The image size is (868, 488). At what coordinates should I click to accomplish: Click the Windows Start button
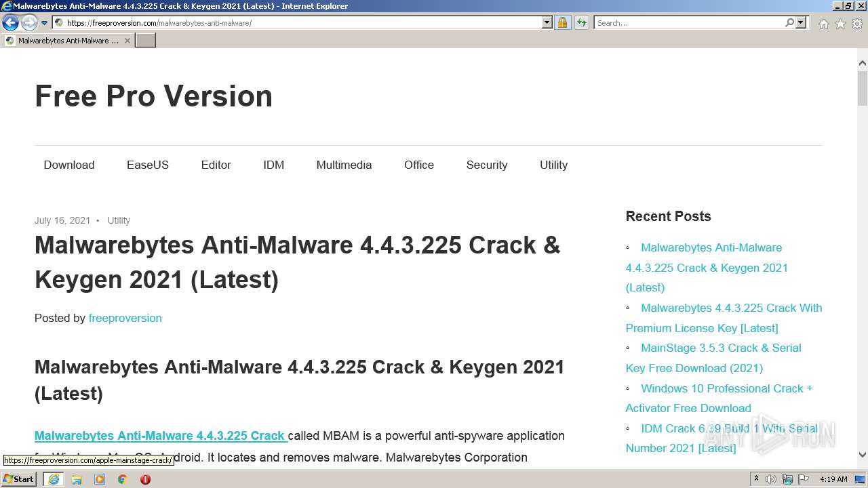[x=18, y=479]
